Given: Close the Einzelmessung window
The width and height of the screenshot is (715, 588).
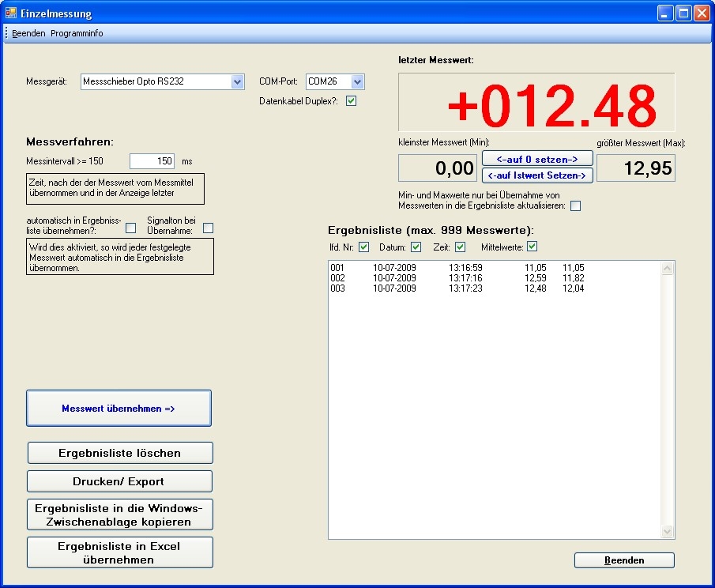Looking at the screenshot, I should coord(702,13).
